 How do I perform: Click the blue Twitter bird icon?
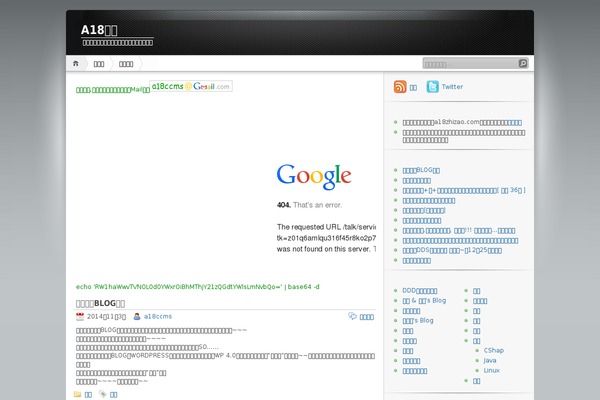(x=432, y=87)
